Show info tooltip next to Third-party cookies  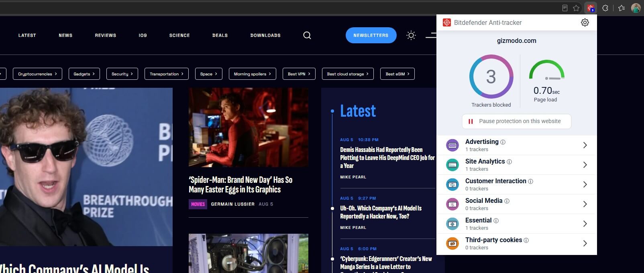pyautogui.click(x=526, y=240)
